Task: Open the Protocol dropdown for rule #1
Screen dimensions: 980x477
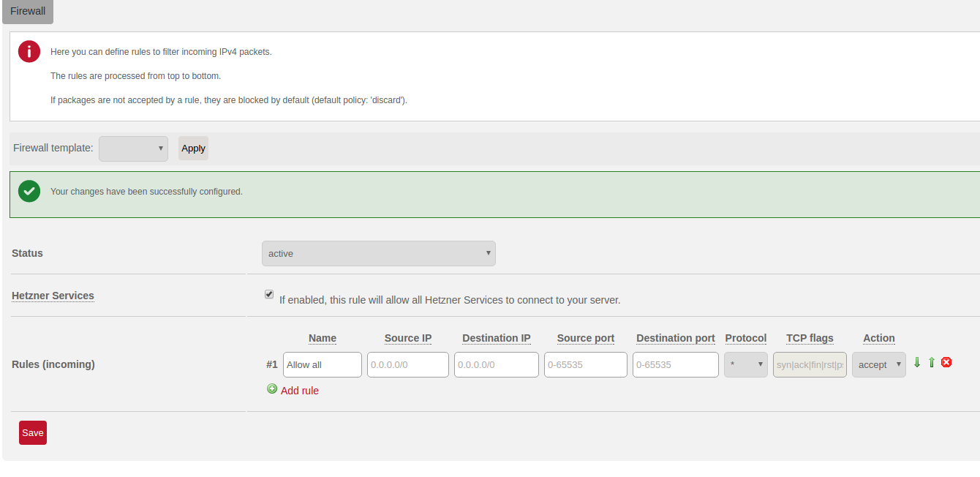Action: coord(745,365)
